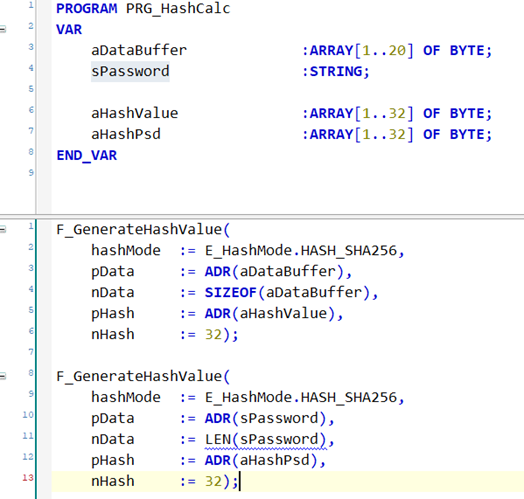Viewport: 524px width, 499px height.
Task: Click the PROGRAM keyword on line 1
Action: click(x=87, y=8)
